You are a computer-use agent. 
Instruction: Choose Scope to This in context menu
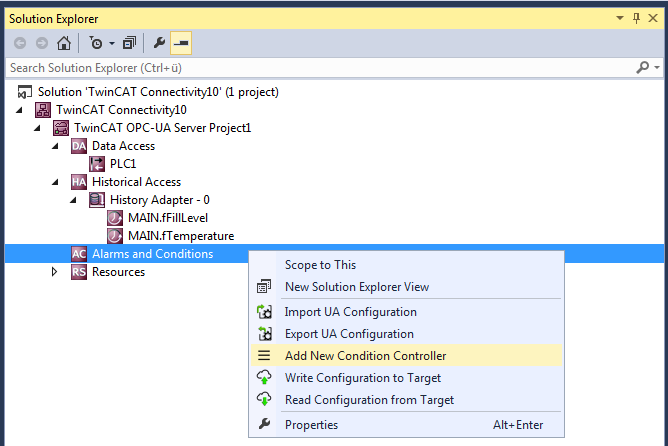406,265
